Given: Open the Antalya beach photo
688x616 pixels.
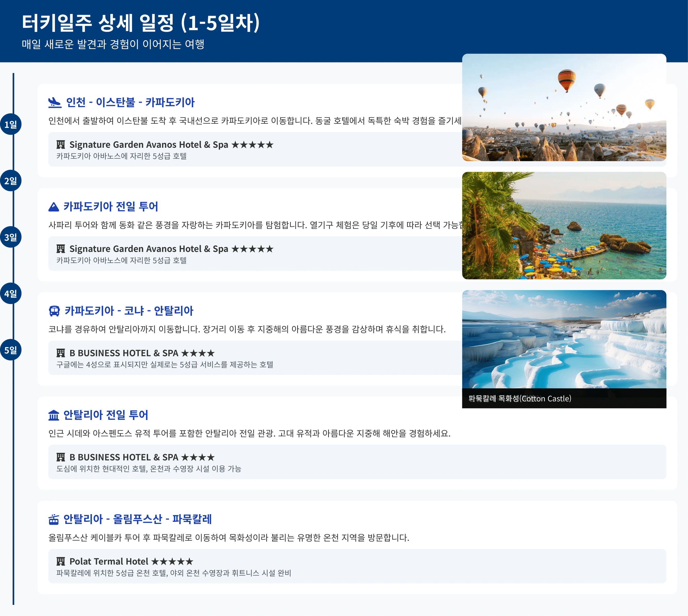Looking at the screenshot, I should (564, 226).
